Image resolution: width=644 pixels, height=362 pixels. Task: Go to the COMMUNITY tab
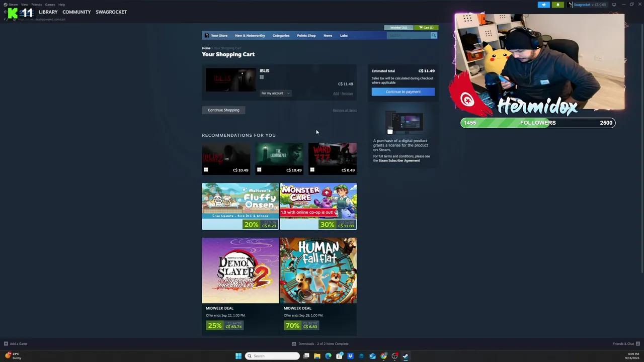point(76,12)
